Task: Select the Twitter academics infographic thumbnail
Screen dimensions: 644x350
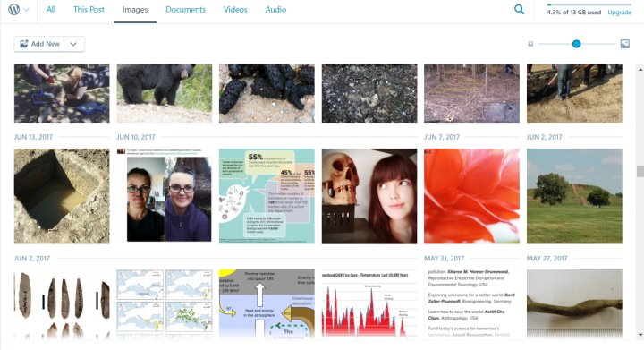Action: tap(267, 196)
